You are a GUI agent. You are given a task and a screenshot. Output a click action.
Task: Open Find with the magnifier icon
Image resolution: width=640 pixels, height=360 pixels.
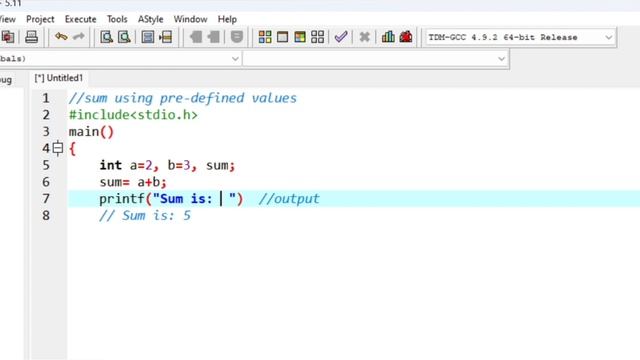point(106,37)
